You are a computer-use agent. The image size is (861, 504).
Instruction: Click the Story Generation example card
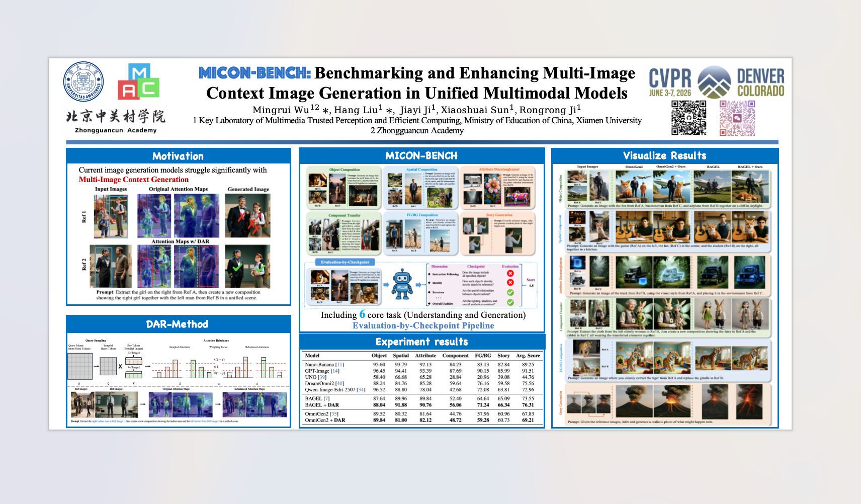click(499, 233)
